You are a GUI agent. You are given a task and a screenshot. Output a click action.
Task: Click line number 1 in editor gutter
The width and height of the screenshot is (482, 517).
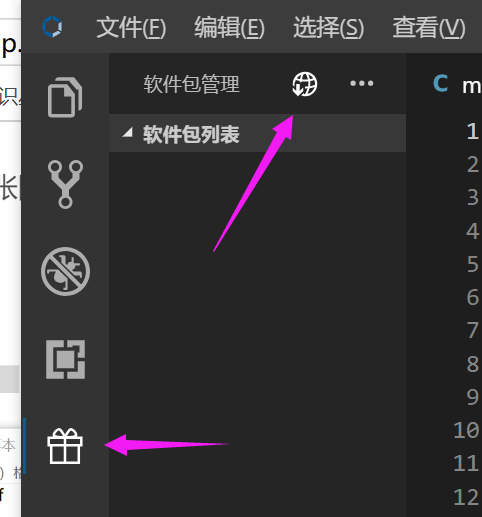pyautogui.click(x=473, y=131)
